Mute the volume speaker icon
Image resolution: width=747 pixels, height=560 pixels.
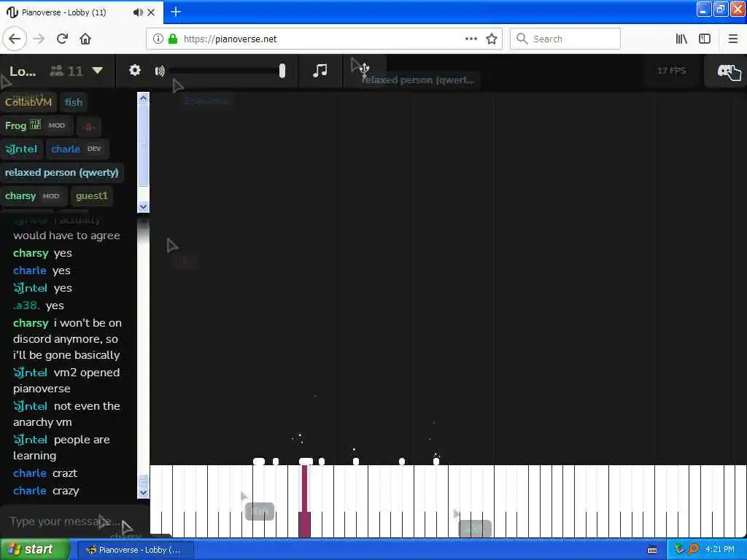click(x=160, y=71)
